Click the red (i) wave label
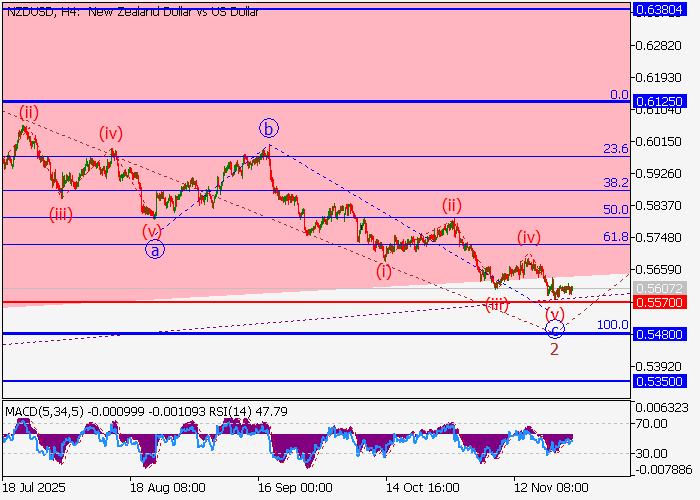 tap(384, 271)
